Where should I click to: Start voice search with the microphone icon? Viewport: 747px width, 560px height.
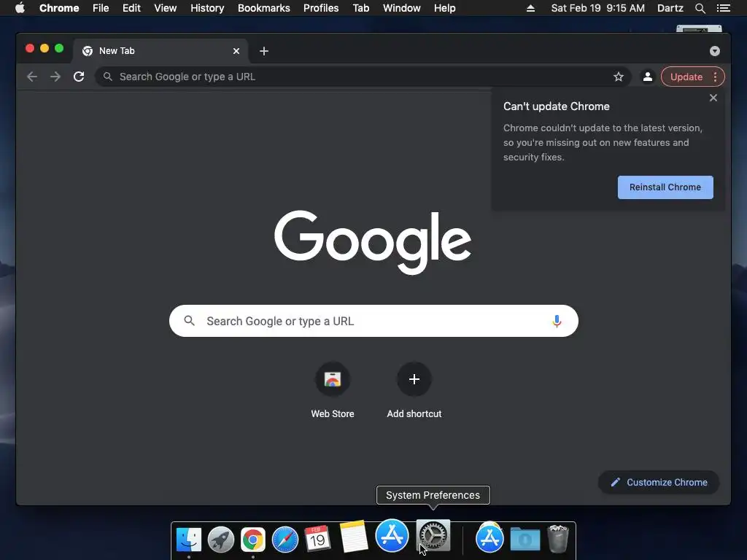coord(557,321)
